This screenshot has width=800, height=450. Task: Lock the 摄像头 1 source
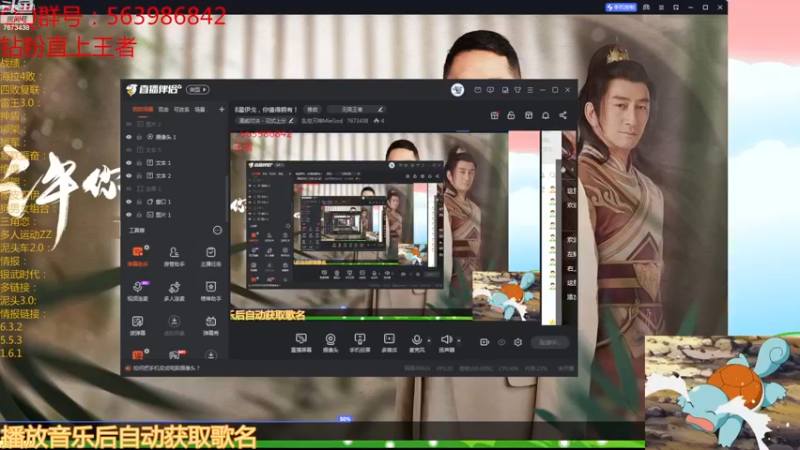click(139, 137)
